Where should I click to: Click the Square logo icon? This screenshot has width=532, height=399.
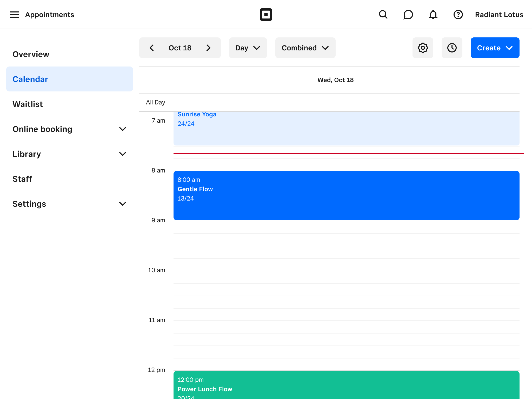click(266, 15)
